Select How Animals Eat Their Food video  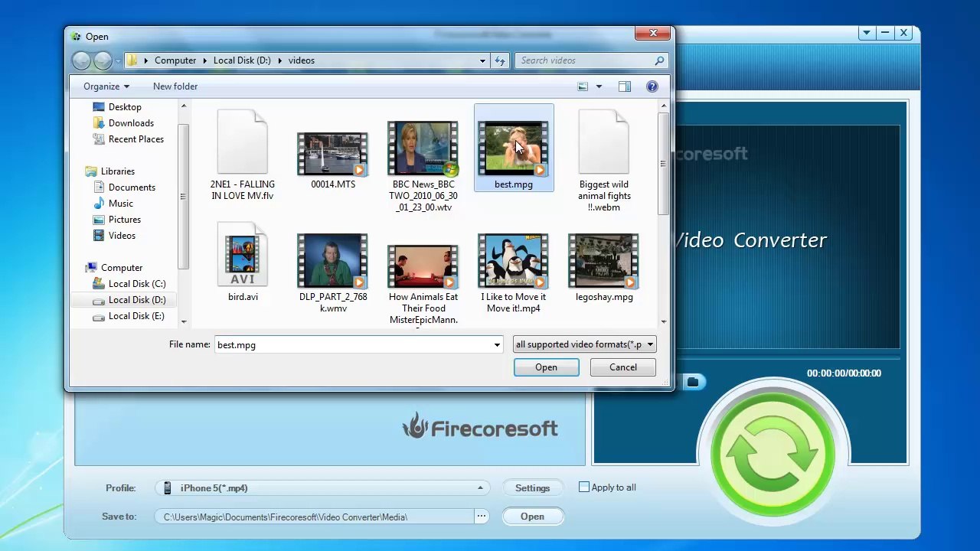pyautogui.click(x=423, y=285)
